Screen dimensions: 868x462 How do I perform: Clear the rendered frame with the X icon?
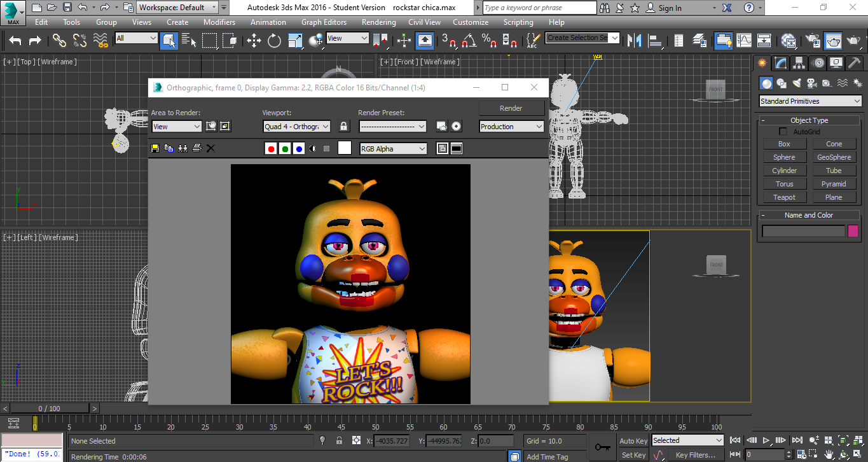click(x=210, y=148)
